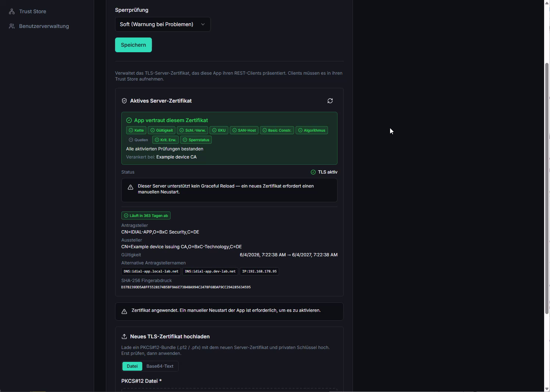
Task: Click the Benutzerverwaltung users icon
Action: tap(12, 26)
